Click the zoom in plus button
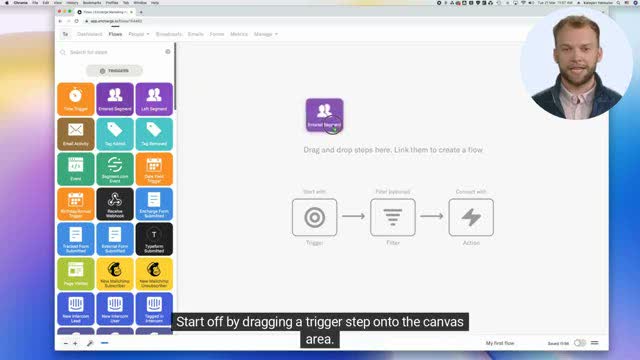Image resolution: width=640 pixels, height=360 pixels. pyautogui.click(x=76, y=344)
